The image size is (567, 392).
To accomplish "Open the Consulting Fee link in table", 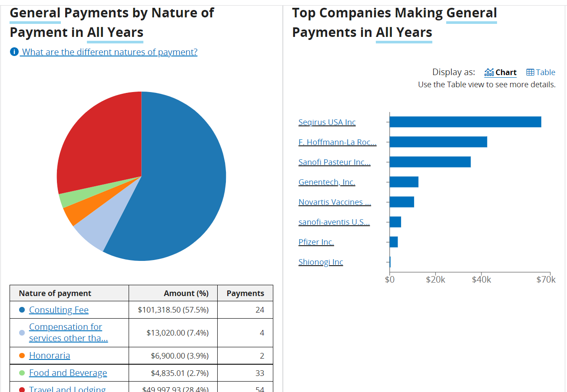I will point(59,310).
